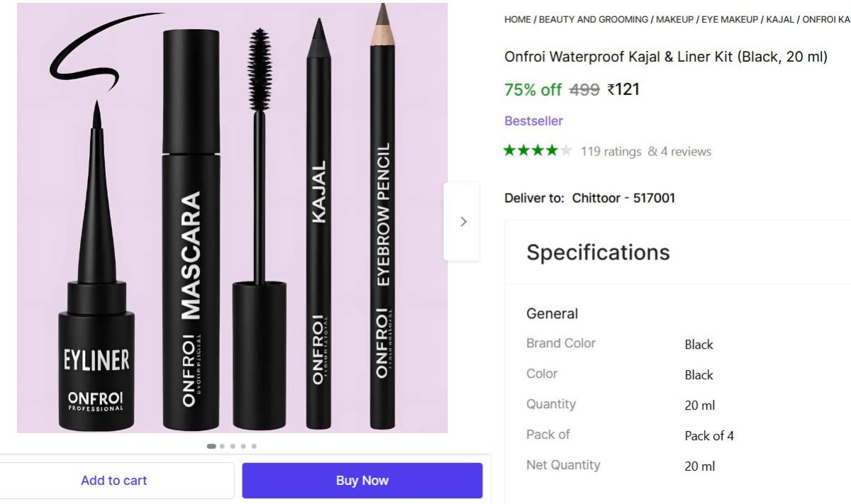Screen dimensions: 851x504
Task: Open the KAJAL breadcrumb category
Action: click(780, 19)
